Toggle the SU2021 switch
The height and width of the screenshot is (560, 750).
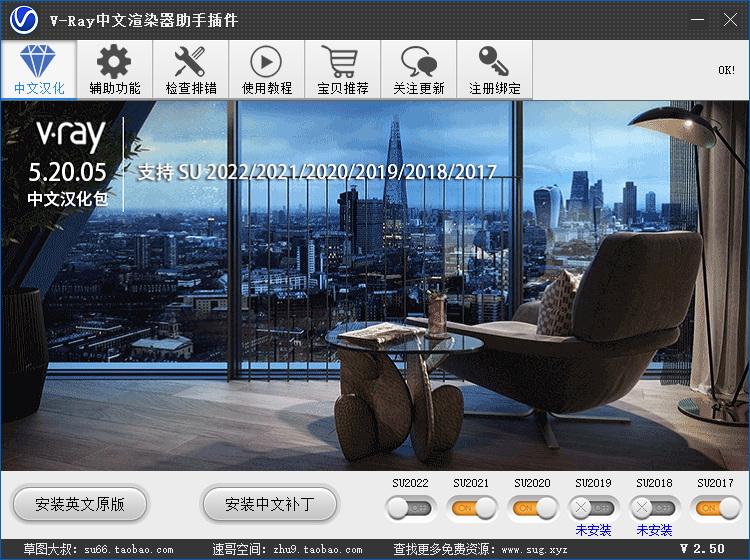[472, 508]
